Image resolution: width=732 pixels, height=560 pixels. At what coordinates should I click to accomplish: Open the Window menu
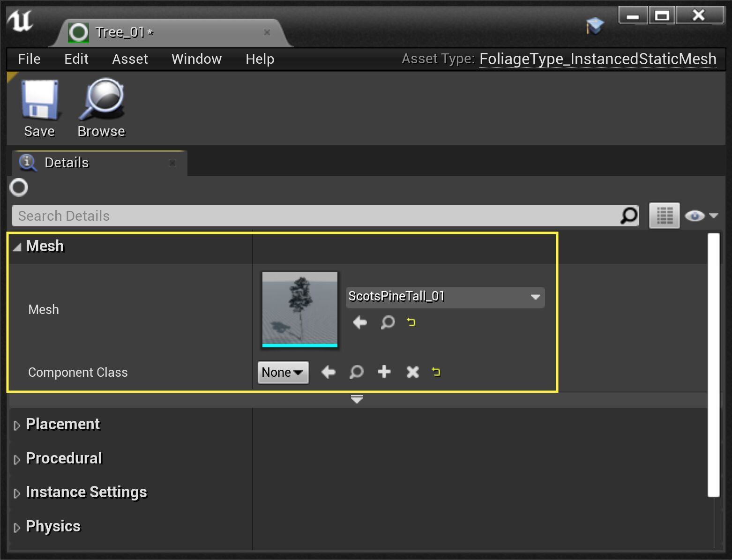click(196, 59)
